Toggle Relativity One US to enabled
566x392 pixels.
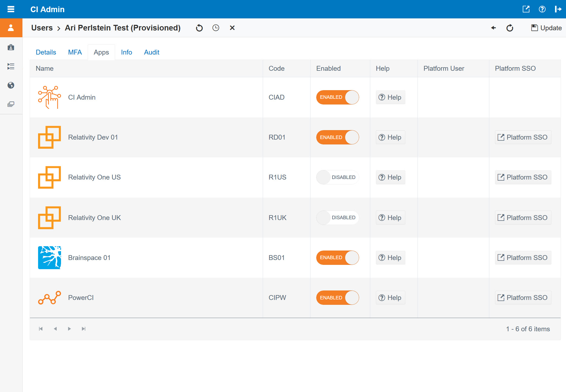click(x=338, y=178)
